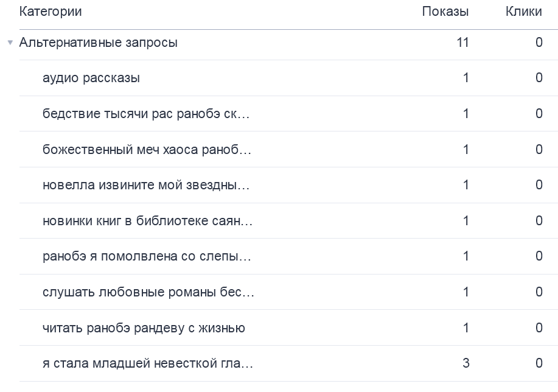Collapse the Альтернативные запросы group triangle
This screenshot has width=558, height=392.
(x=10, y=43)
